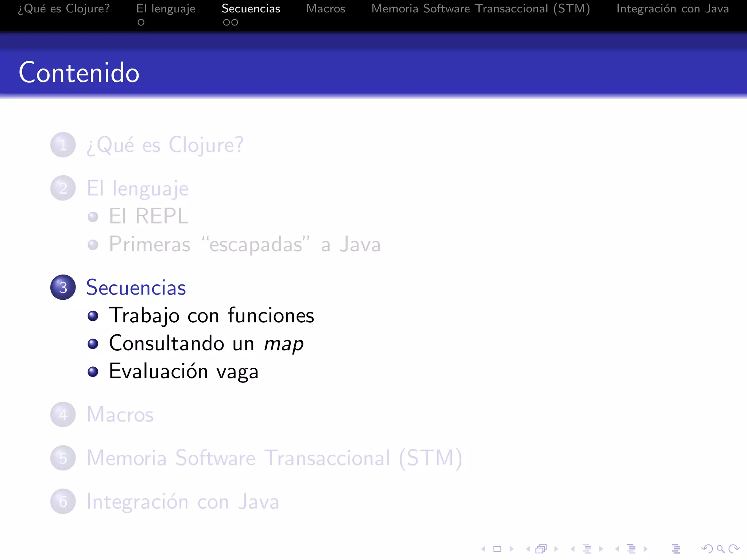
Task: Click the go-forward curved arrow icon
Action: pyautogui.click(x=734, y=549)
